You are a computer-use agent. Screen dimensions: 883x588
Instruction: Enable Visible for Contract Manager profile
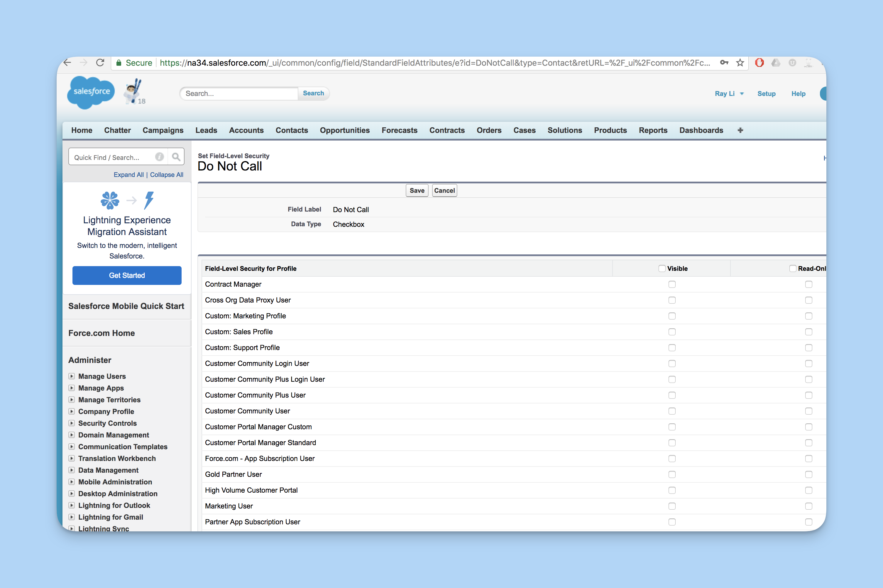(x=671, y=284)
